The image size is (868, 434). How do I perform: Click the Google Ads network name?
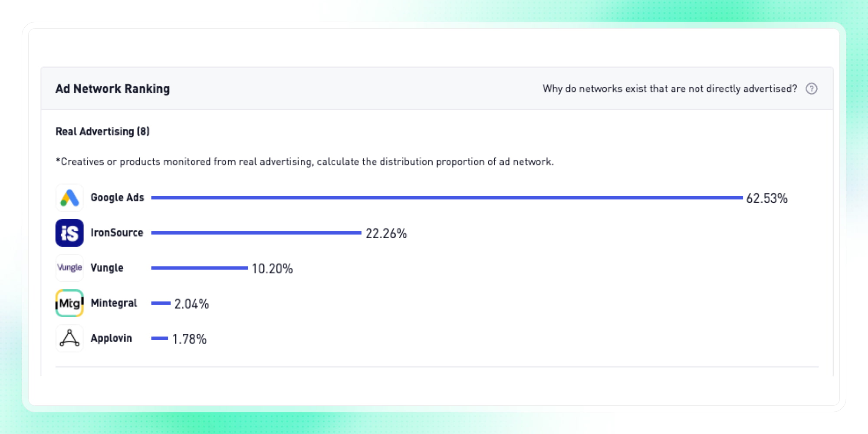[x=117, y=197]
